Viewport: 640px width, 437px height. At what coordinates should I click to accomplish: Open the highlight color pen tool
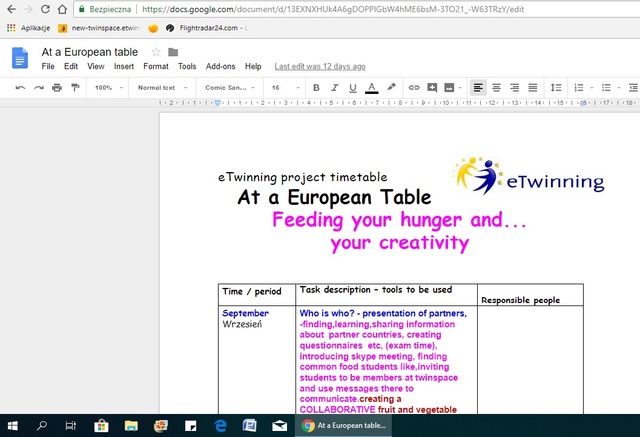[391, 87]
